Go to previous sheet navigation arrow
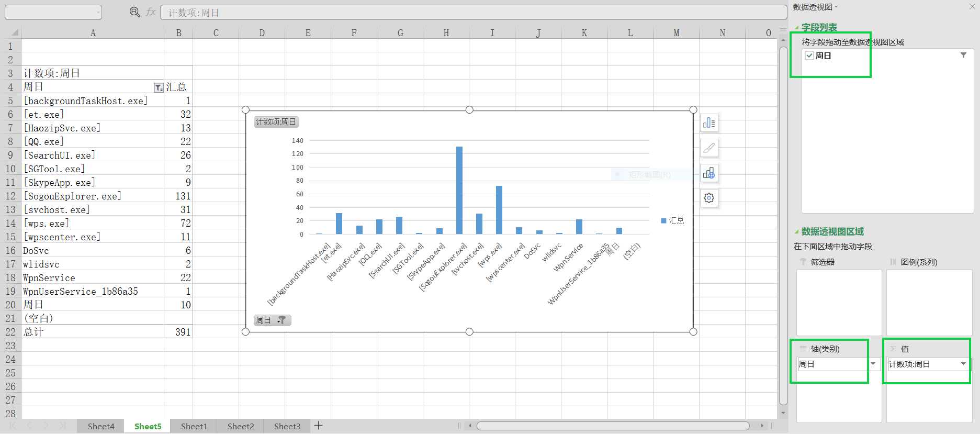Viewport: 980px width, 434px height. (29, 426)
